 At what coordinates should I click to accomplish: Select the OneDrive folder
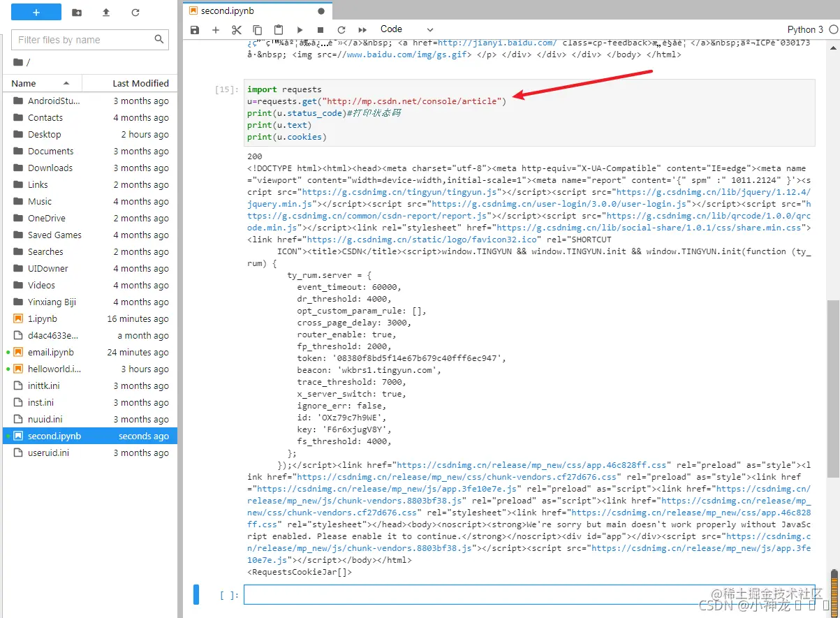[x=90, y=218]
